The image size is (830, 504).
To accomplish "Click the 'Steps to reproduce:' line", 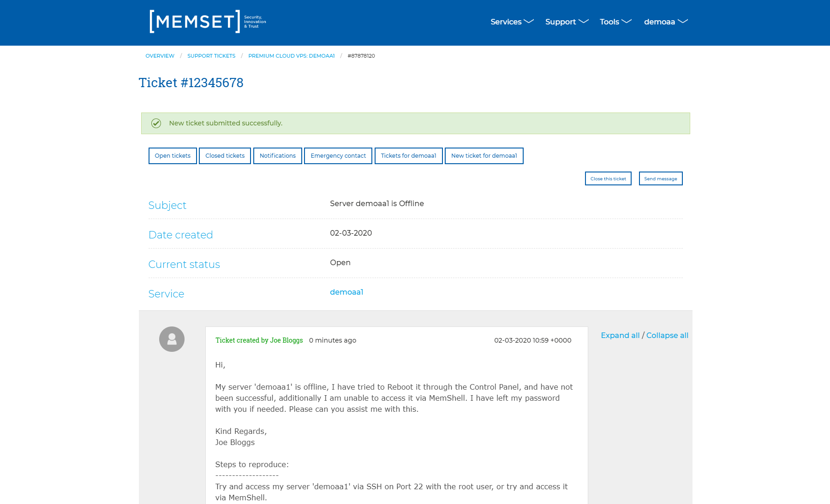I will pyautogui.click(x=252, y=464).
